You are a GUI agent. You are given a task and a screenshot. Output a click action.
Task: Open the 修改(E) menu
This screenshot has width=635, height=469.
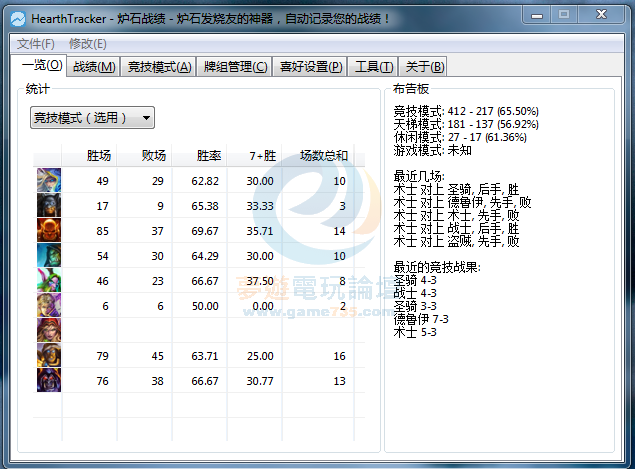(87, 43)
